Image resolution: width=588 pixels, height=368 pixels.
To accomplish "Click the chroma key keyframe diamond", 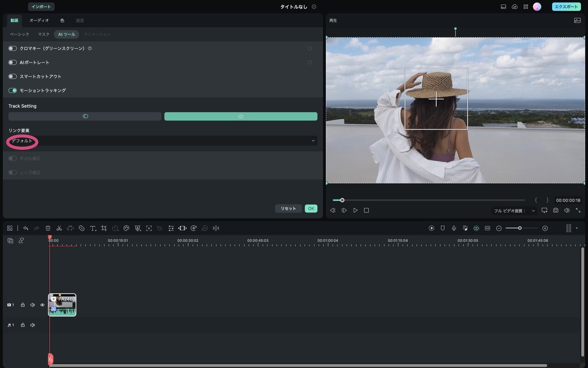I will pyautogui.click(x=310, y=48).
